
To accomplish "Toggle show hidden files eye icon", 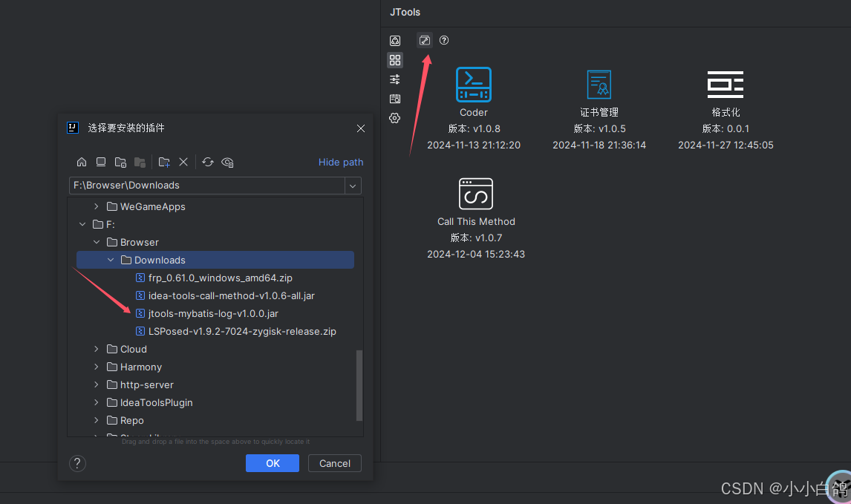I will [x=227, y=163].
